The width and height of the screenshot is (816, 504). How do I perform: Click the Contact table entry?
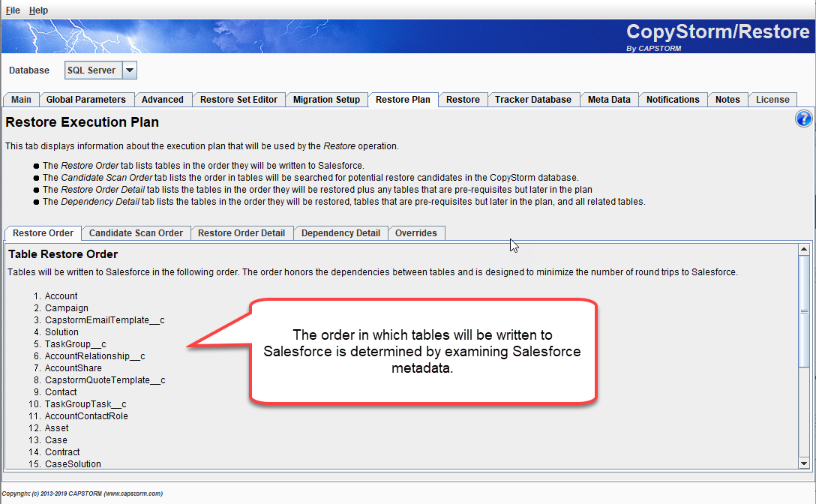pos(61,392)
